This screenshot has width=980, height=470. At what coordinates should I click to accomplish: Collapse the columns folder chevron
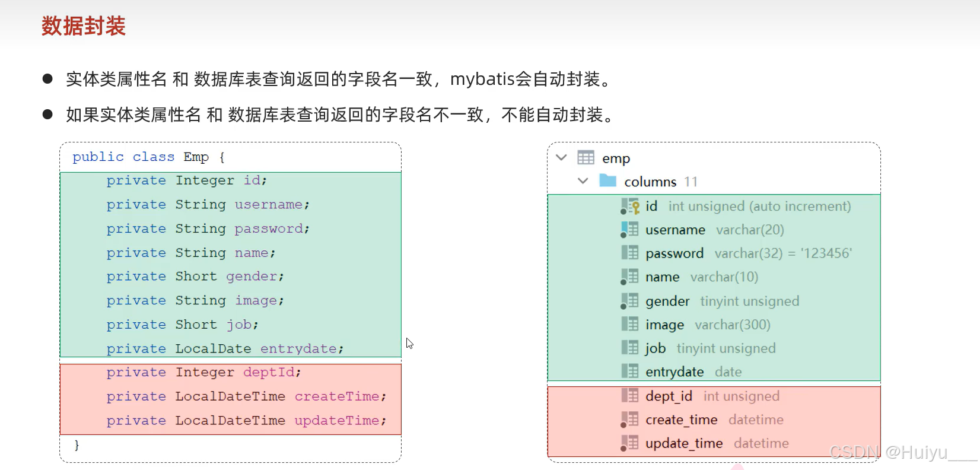[583, 181]
